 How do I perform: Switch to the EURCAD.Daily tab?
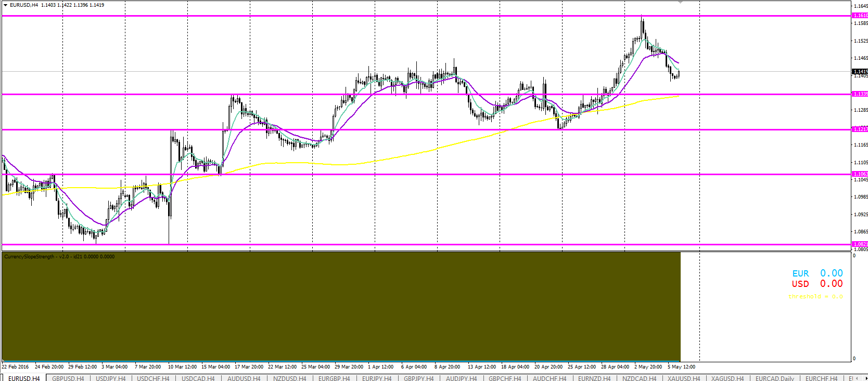click(x=775, y=378)
